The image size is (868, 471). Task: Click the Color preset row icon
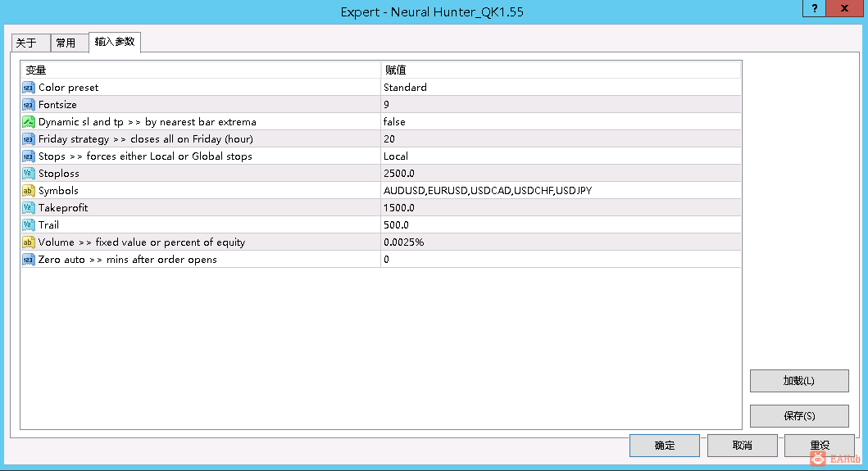[28, 88]
